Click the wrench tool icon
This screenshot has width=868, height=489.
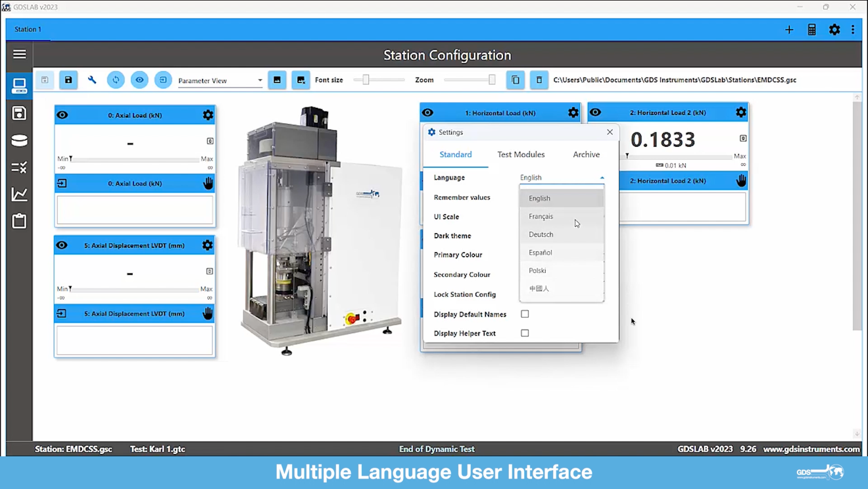[x=92, y=80]
